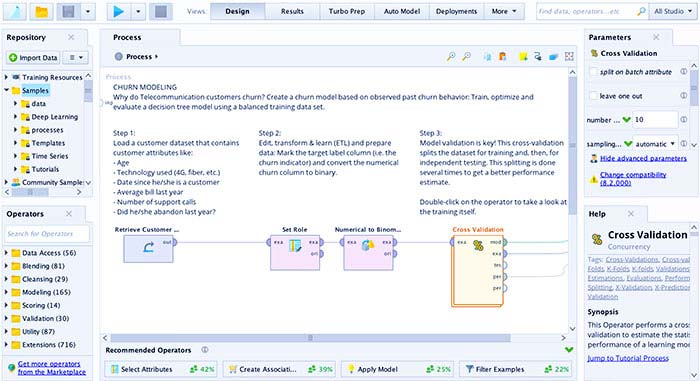This screenshot has width=700, height=381.
Task: Click the red dashed fit-to-size icon in process toolbar
Action: 569,56
